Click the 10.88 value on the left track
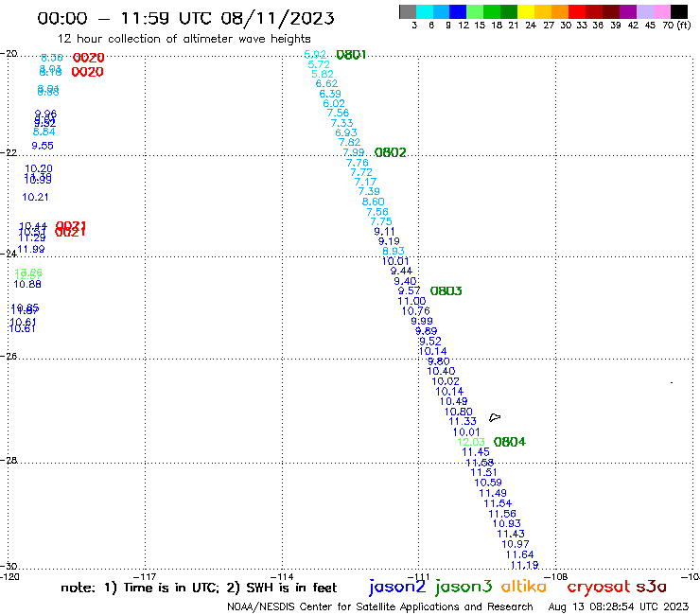700x615 pixels. (x=27, y=285)
